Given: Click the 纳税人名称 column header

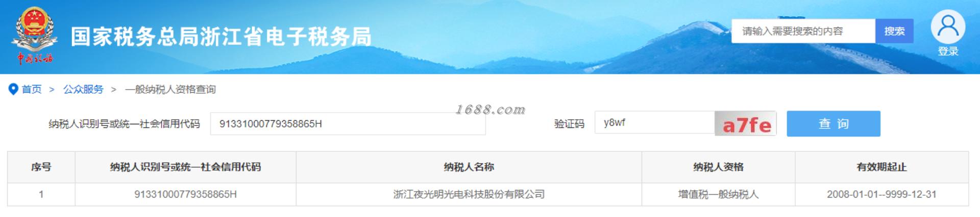Looking at the screenshot, I should tap(469, 167).
